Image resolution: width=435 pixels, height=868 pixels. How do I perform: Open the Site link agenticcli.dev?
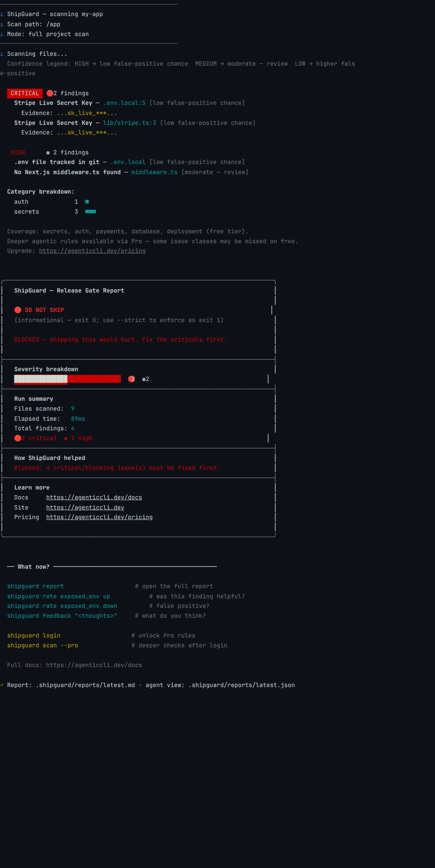click(x=85, y=508)
